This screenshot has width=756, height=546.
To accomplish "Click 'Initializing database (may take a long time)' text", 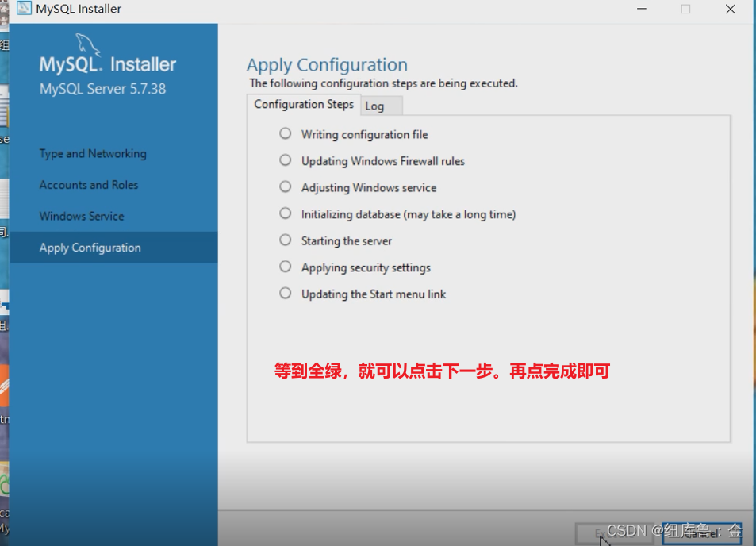I will tap(409, 214).
